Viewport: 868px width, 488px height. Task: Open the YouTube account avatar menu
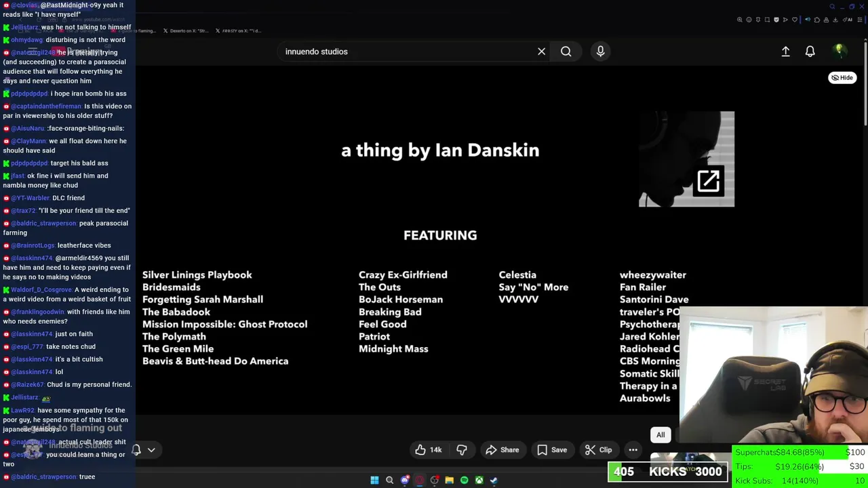click(840, 51)
